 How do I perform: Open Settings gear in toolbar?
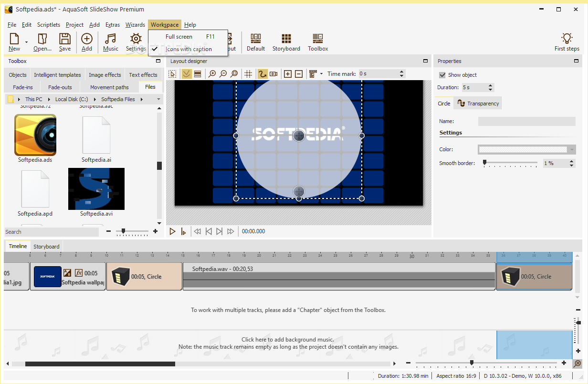pyautogui.click(x=136, y=42)
